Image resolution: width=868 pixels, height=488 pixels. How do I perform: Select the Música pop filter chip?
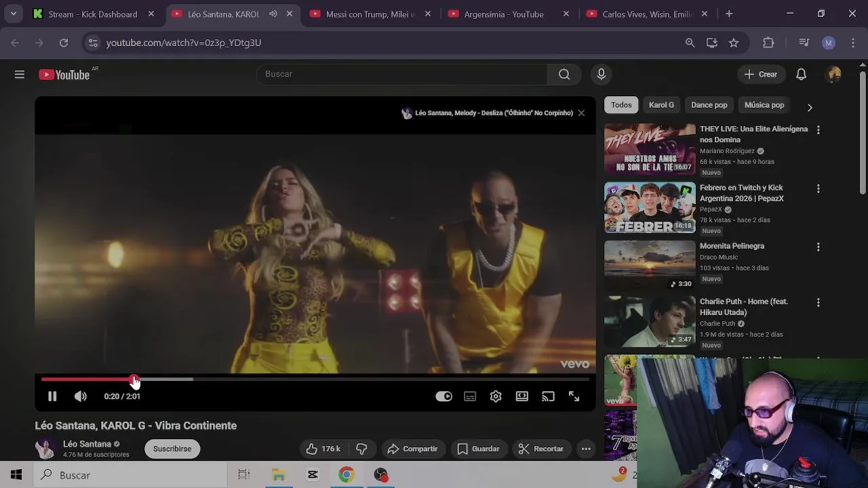tap(764, 105)
